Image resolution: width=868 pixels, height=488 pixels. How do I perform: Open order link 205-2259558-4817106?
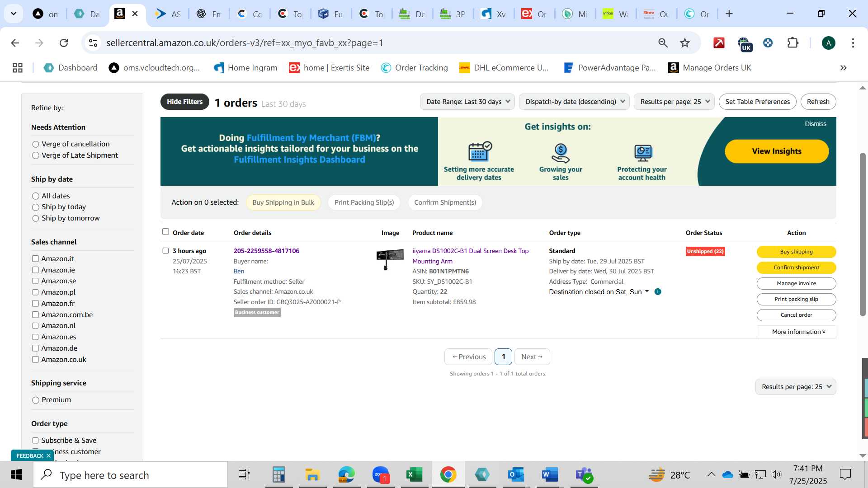[x=266, y=251]
